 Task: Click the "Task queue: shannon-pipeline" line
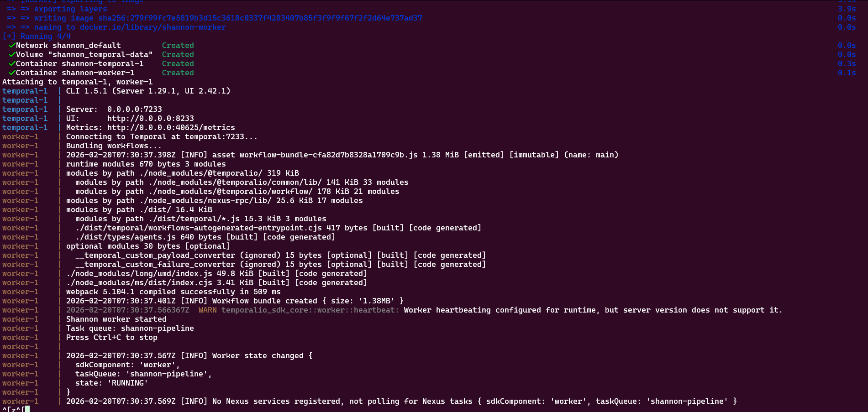[130, 328]
